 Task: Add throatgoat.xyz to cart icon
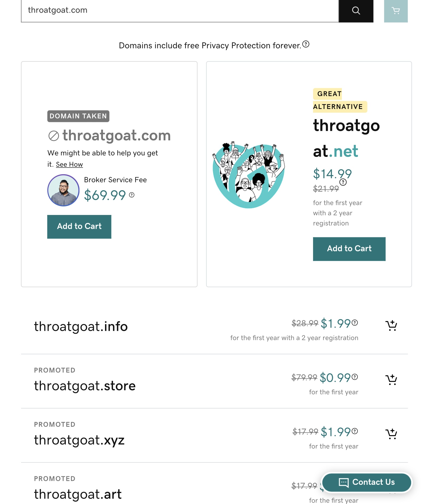[391, 434]
